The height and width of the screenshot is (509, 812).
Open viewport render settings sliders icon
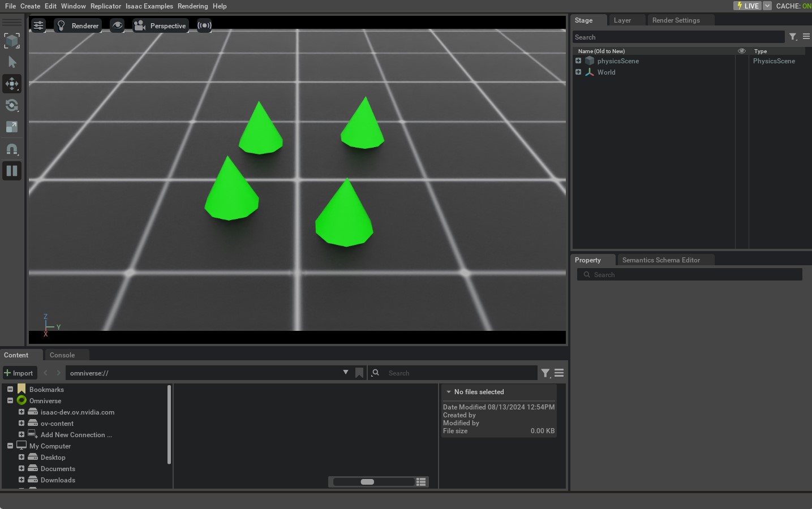(38, 25)
